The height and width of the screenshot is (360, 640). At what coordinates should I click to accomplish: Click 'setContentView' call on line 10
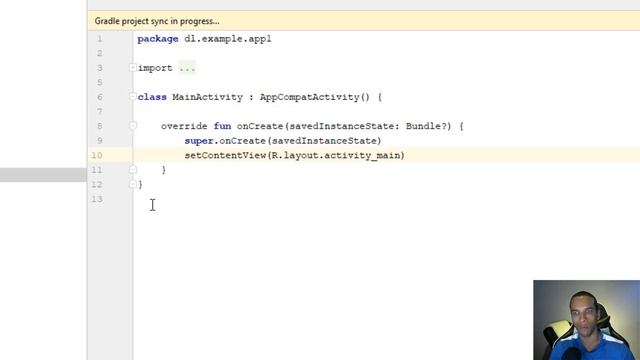coord(225,156)
